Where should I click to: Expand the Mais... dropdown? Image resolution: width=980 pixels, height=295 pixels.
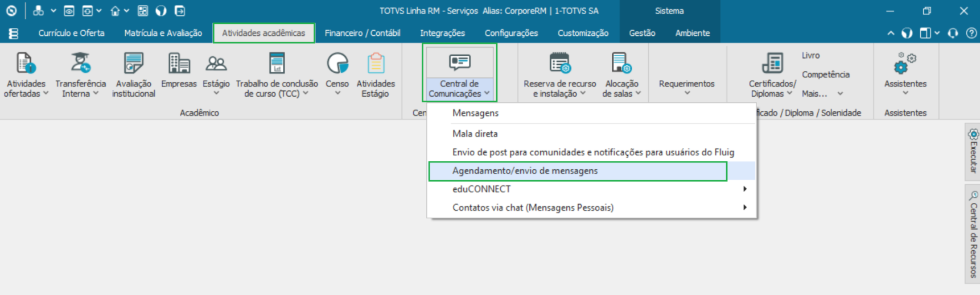coord(840,94)
